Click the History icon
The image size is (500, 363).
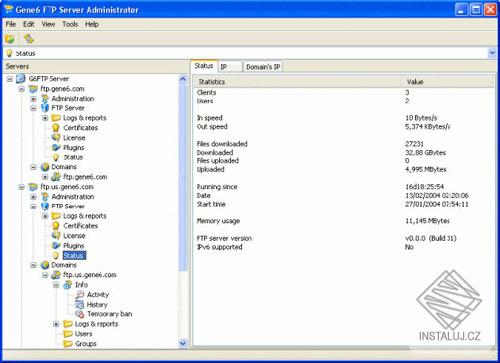click(80, 304)
